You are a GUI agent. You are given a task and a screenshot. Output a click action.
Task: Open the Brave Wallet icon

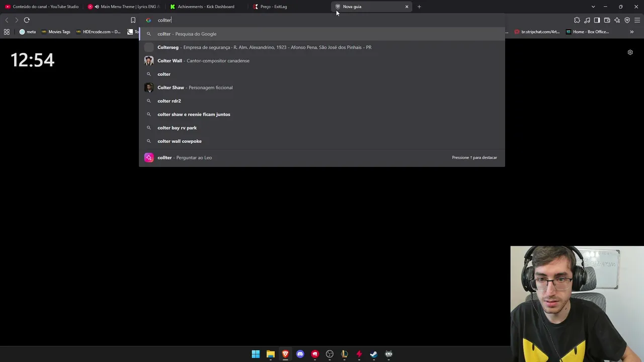(607, 20)
